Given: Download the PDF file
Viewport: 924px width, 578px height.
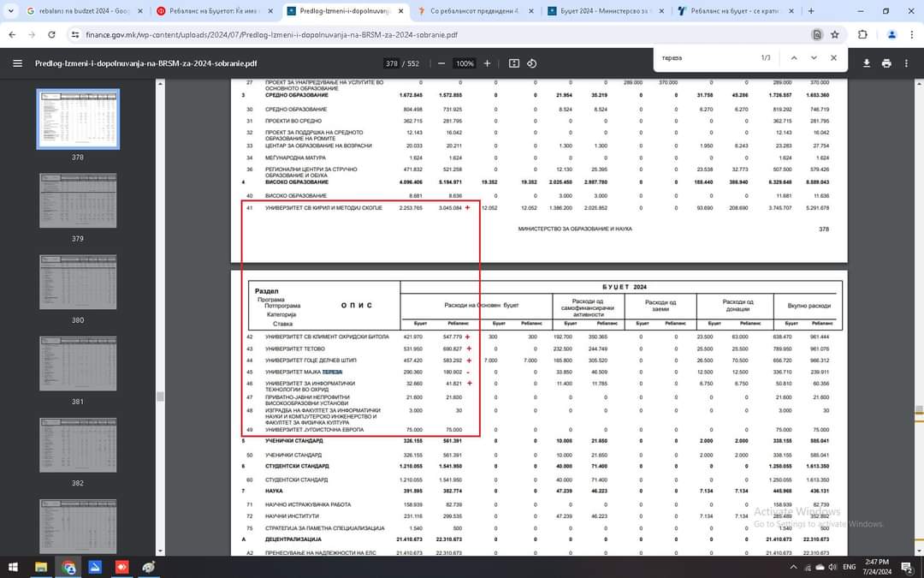Looking at the screenshot, I should (866, 63).
